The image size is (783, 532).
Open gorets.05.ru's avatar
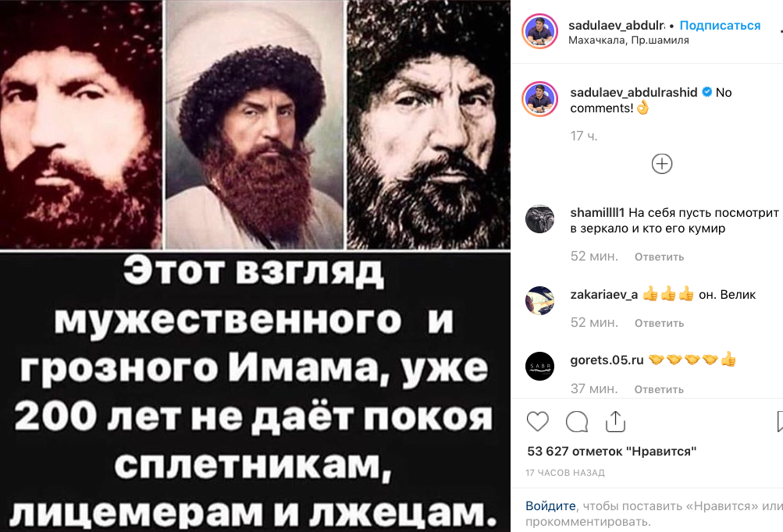click(x=539, y=367)
